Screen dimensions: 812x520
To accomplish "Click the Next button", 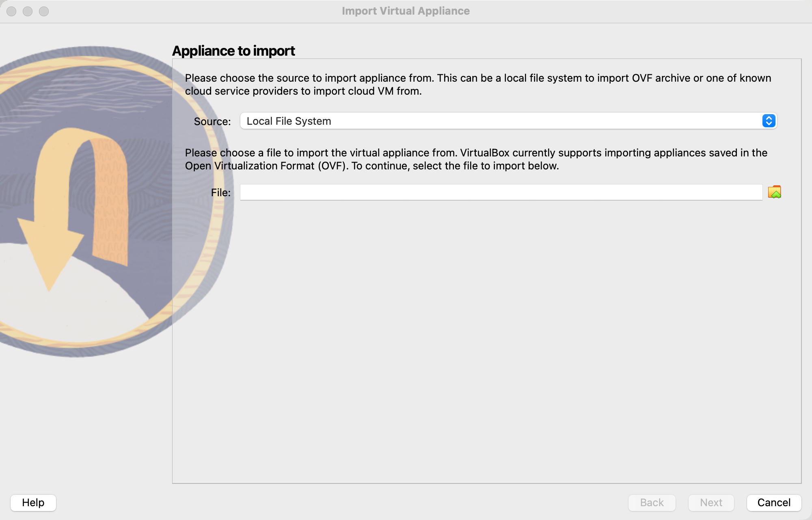I will 711,503.
